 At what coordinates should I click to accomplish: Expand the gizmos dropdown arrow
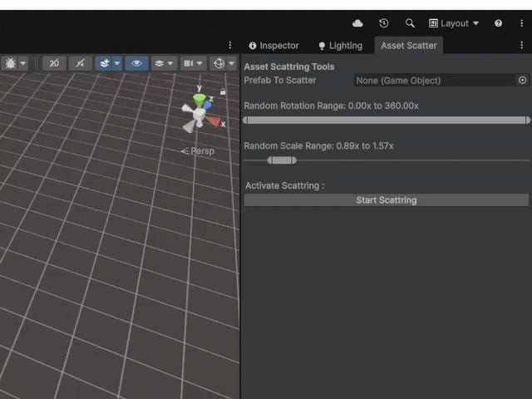click(x=232, y=63)
